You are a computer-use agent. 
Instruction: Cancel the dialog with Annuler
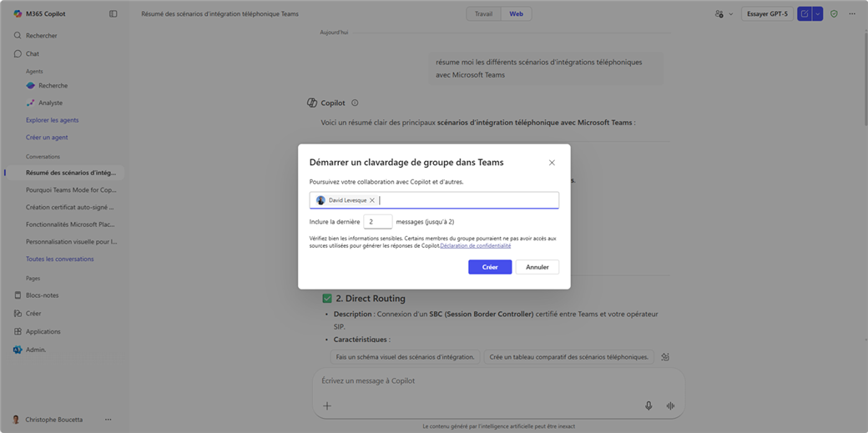click(x=537, y=267)
